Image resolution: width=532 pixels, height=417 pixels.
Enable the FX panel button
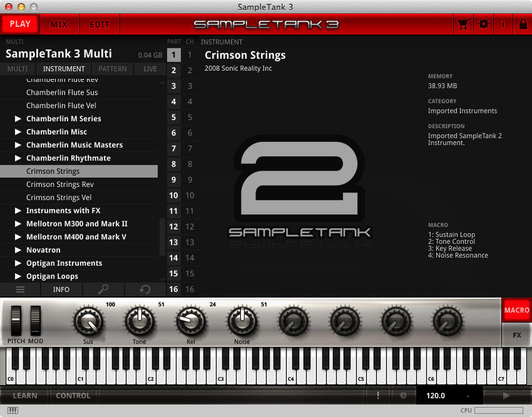(517, 335)
